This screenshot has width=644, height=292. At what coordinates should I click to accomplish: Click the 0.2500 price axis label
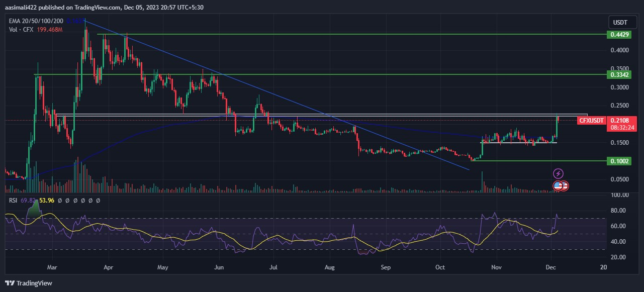pos(618,106)
